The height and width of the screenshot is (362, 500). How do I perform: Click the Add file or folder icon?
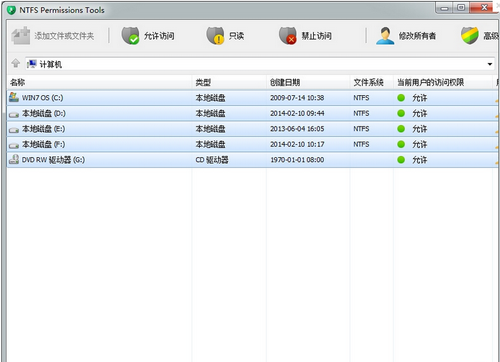coord(21,36)
